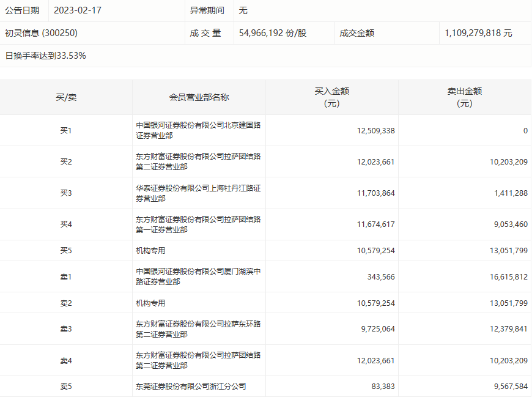Click 机构专用 in the 买5 row
The image size is (532, 400).
(x=150, y=251)
